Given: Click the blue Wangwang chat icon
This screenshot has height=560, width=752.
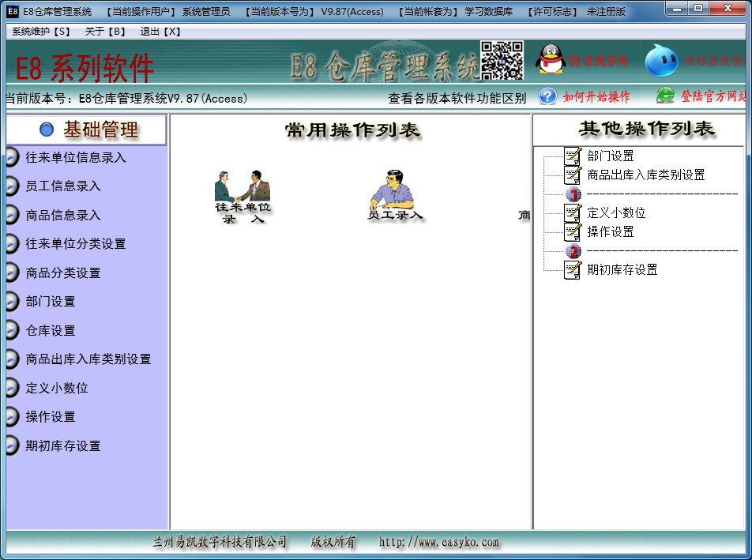Looking at the screenshot, I should (x=661, y=60).
